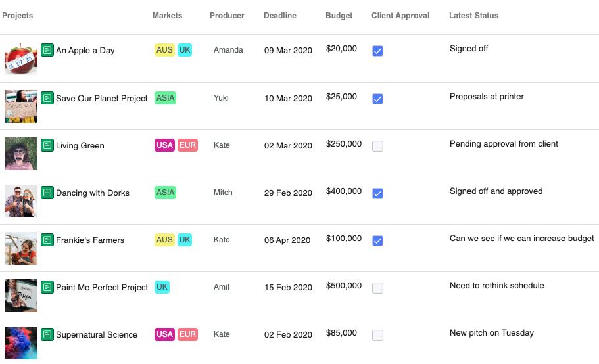Open the Frankie's Farmers project name
This screenshot has height=364, width=599.
pyautogui.click(x=90, y=240)
